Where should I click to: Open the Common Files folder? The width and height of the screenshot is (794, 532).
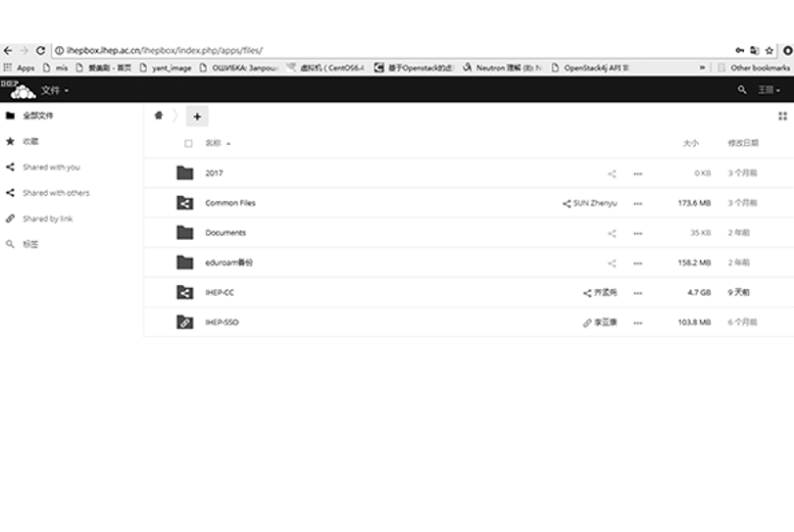230,203
